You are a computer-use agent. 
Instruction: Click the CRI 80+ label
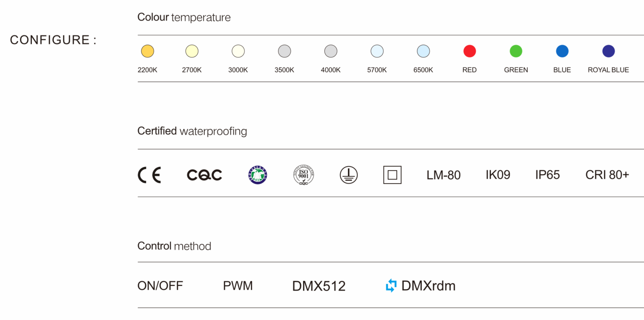point(607,175)
